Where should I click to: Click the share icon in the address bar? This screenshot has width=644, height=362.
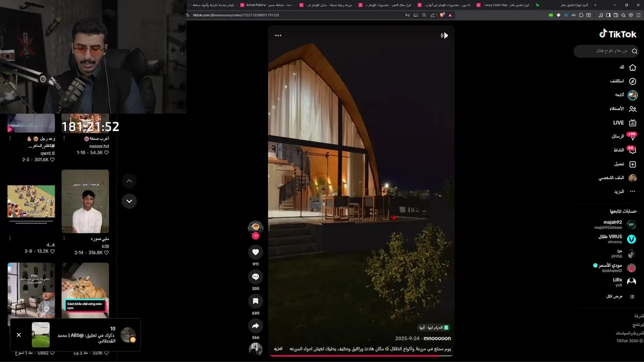coord(432,15)
